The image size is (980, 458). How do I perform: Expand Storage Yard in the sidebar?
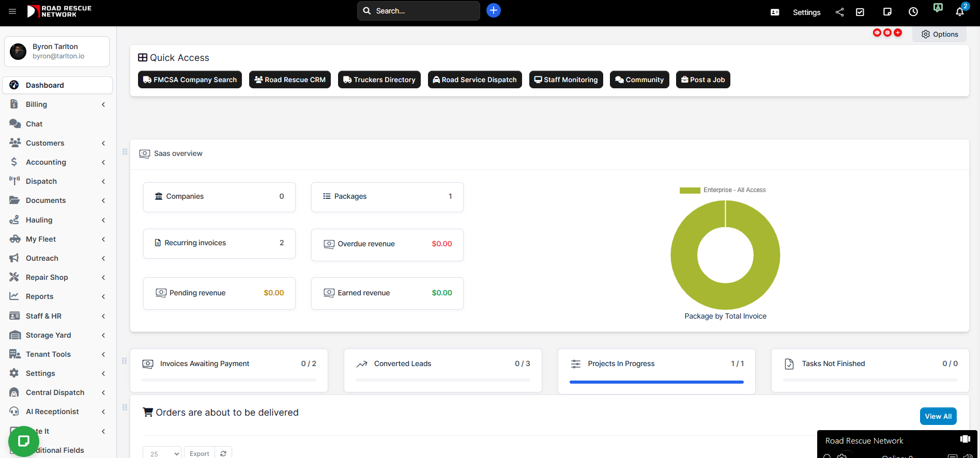pyautogui.click(x=57, y=335)
